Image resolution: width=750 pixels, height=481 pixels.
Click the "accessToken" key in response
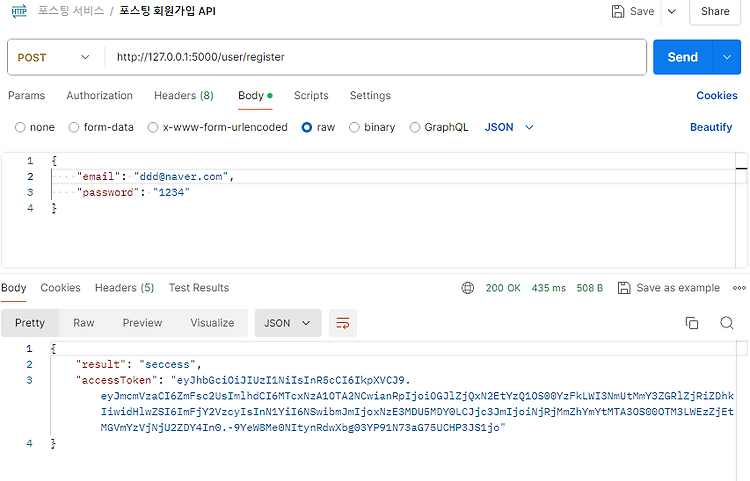click(x=117, y=380)
